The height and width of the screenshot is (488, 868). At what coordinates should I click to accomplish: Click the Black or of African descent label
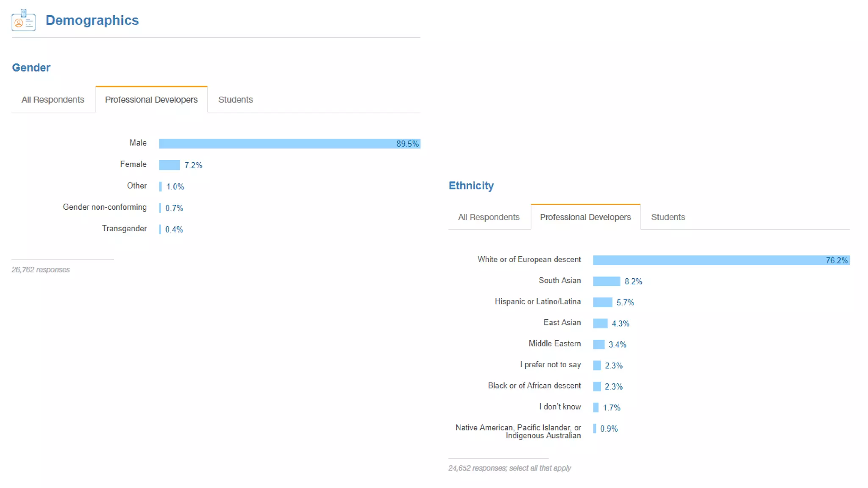click(534, 385)
